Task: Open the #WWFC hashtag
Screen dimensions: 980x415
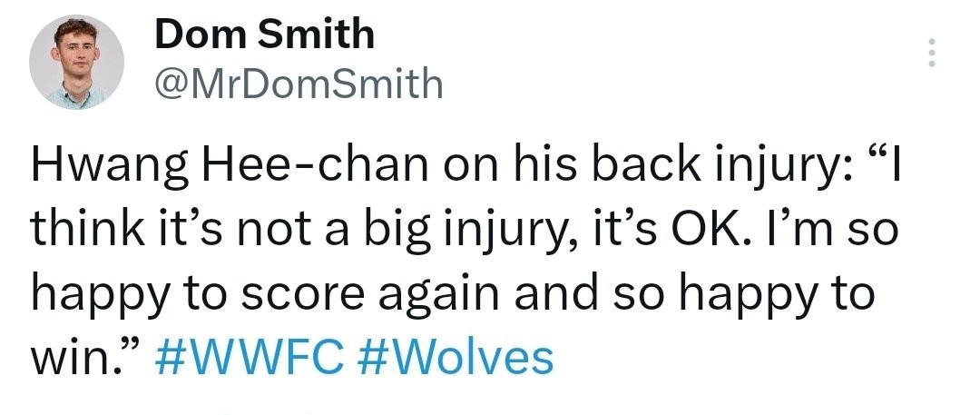Action: click(x=252, y=358)
